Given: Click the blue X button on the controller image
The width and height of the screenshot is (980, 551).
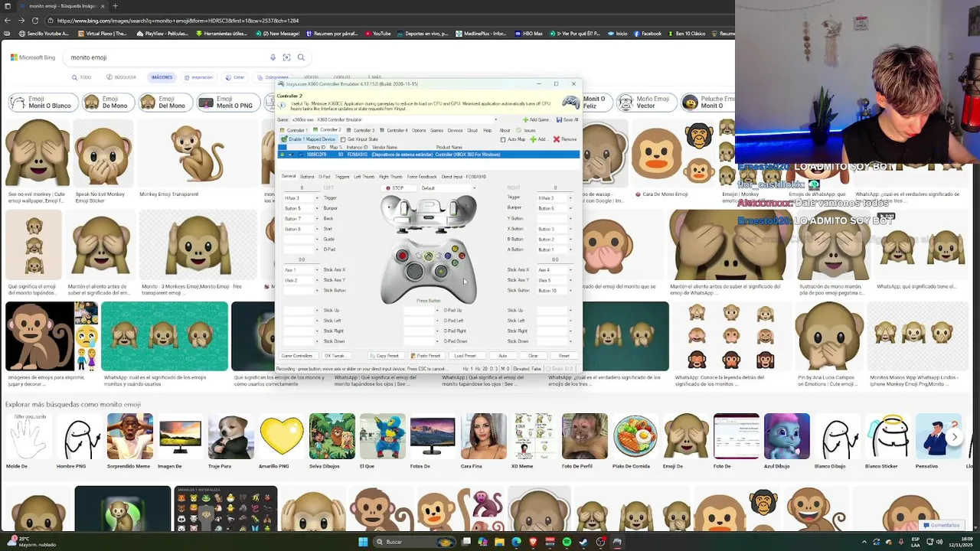Looking at the screenshot, I should 447,256.
